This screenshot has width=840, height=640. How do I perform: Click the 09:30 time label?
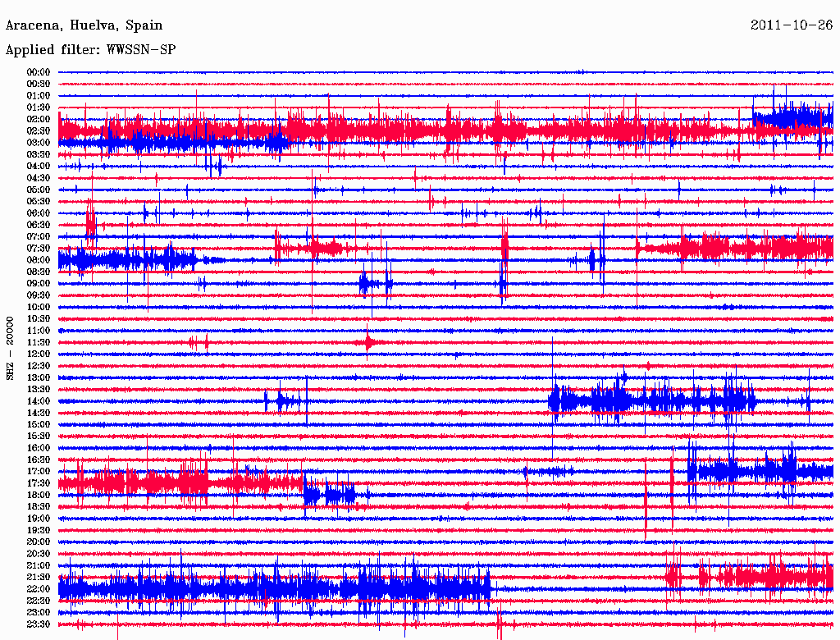click(x=38, y=295)
